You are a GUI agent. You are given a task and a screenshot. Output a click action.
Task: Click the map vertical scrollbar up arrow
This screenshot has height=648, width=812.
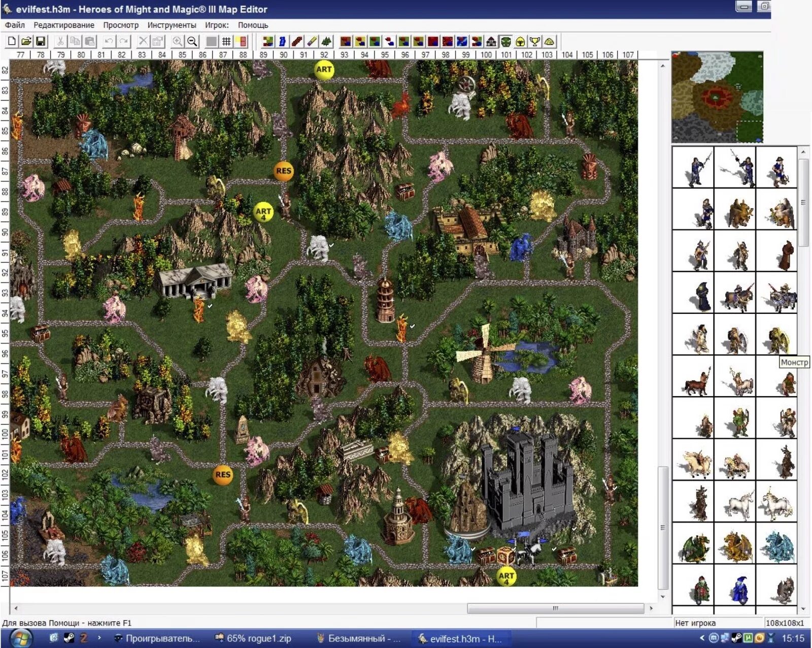[663, 66]
